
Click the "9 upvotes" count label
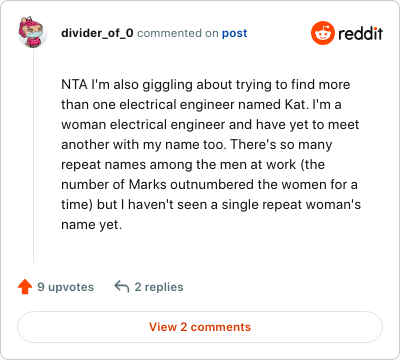coord(66,287)
